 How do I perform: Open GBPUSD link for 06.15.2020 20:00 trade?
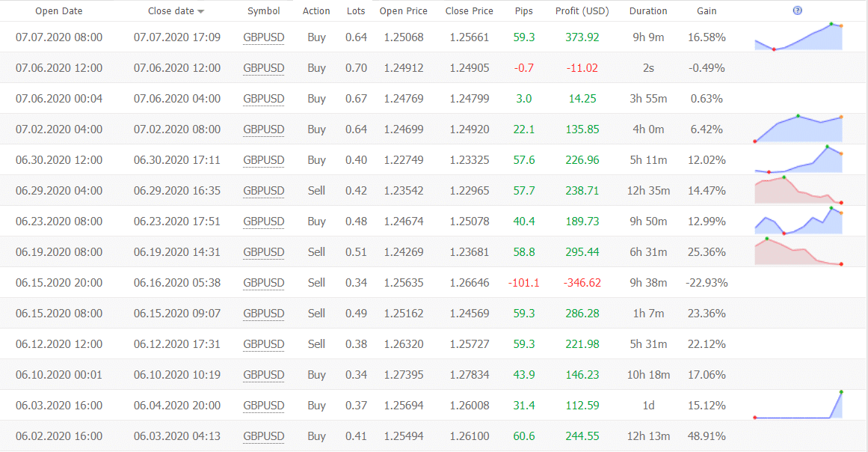pyautogui.click(x=263, y=283)
